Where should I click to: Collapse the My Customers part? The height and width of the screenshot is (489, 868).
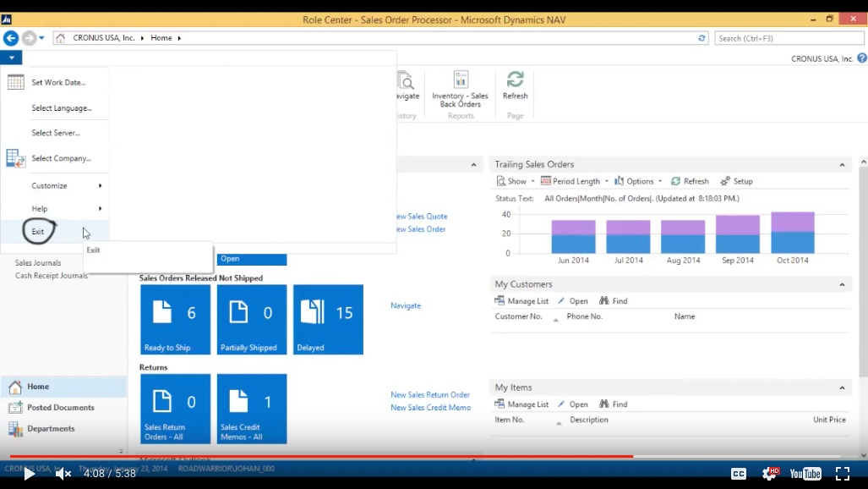pos(842,284)
